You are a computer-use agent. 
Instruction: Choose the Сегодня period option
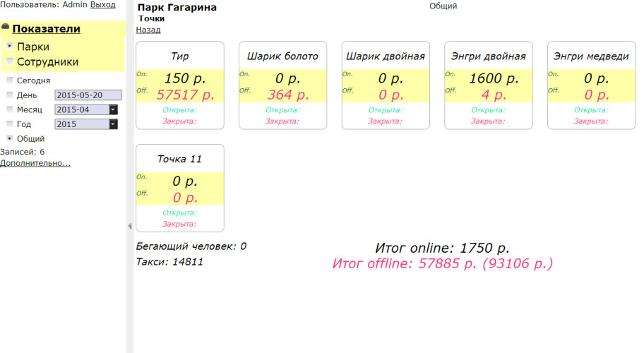coord(10,80)
